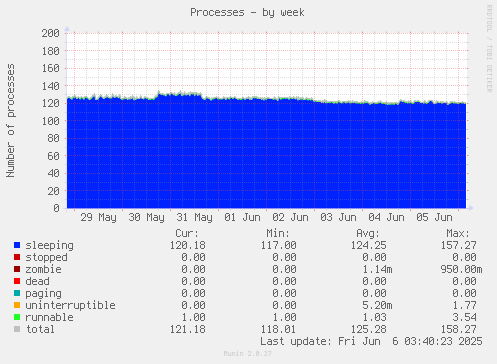
Task: Click the Last update timestamp text
Action: click(x=371, y=341)
